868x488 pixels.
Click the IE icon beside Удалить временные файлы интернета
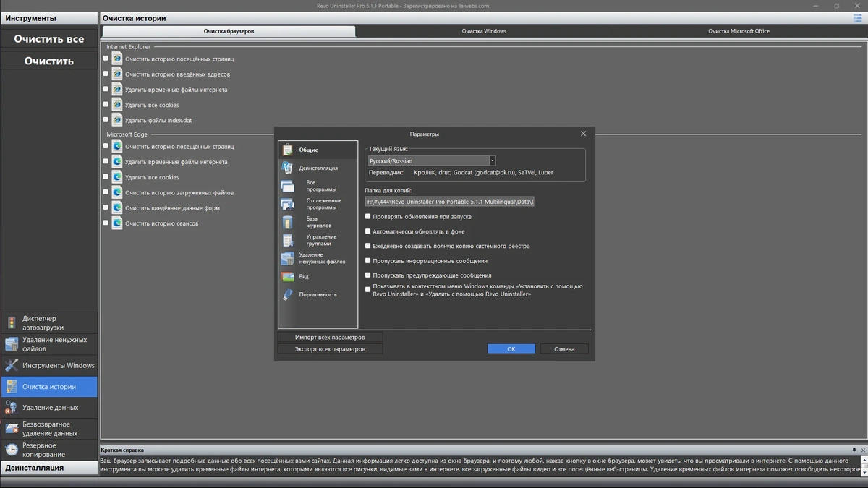point(117,90)
